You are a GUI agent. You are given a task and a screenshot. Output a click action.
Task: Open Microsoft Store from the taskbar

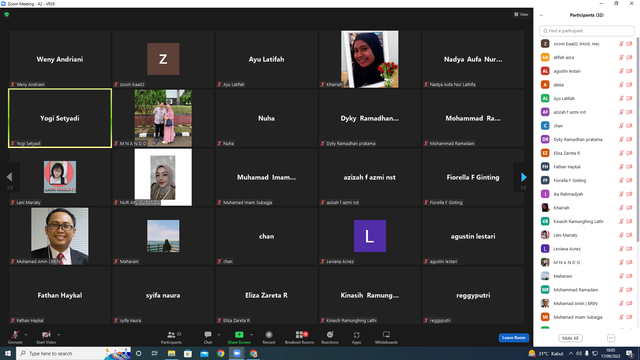tap(188, 353)
